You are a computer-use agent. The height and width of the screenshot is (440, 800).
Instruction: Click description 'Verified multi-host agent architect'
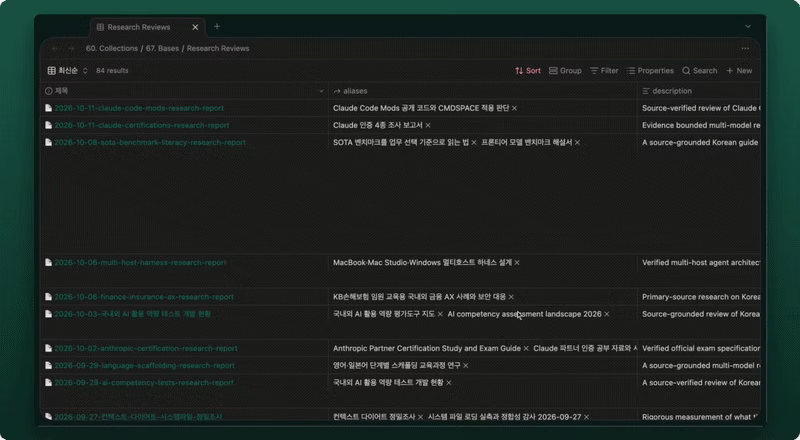click(x=701, y=263)
